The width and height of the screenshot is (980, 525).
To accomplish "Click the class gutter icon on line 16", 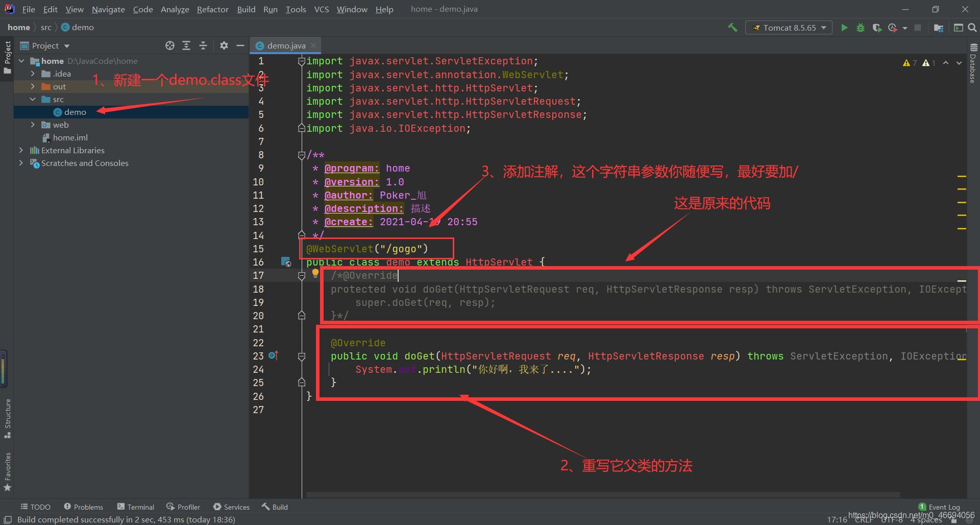I will tap(286, 262).
